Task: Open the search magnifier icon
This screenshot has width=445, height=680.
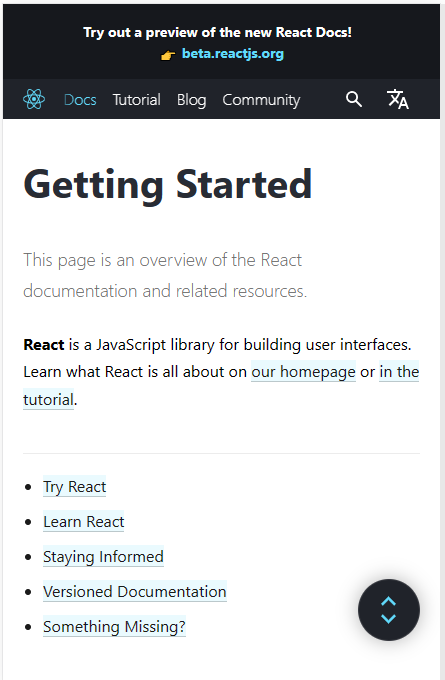Action: 353,99
